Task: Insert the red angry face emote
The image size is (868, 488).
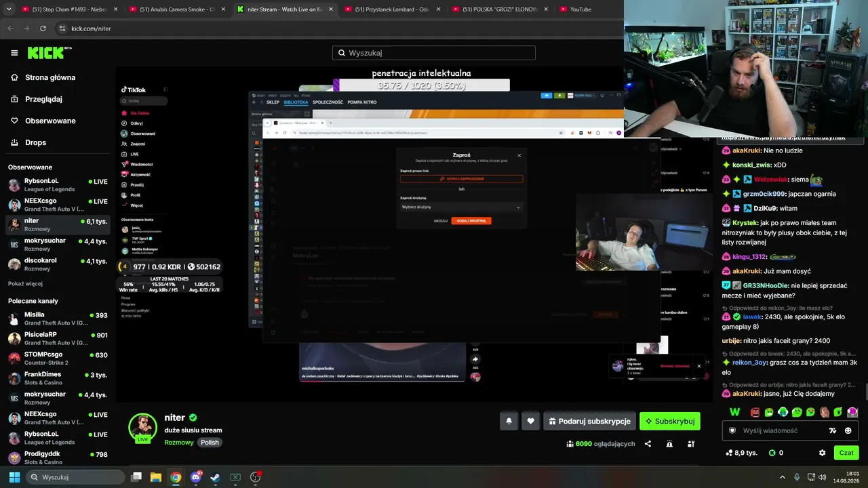Action: pos(755,412)
